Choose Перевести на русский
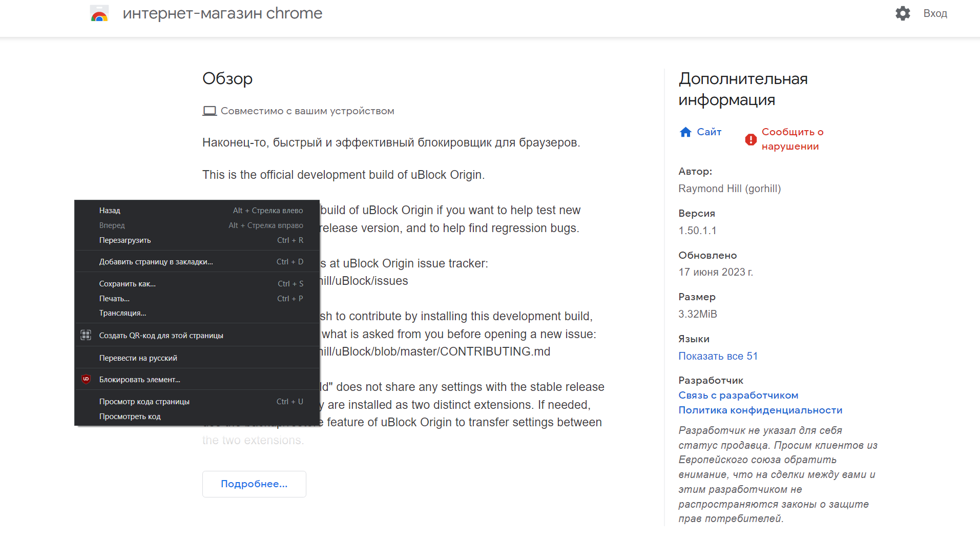980x540 pixels. (x=197, y=358)
